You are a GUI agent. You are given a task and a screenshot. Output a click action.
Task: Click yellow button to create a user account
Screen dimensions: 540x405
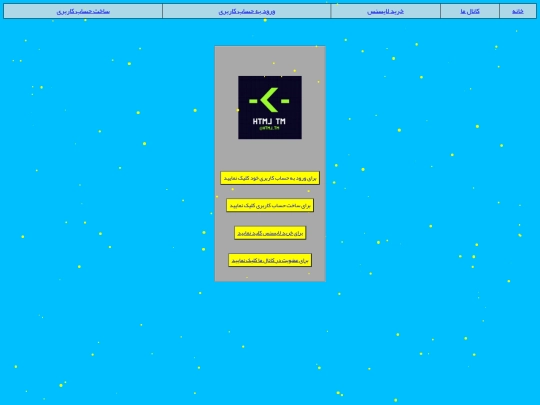click(x=270, y=206)
